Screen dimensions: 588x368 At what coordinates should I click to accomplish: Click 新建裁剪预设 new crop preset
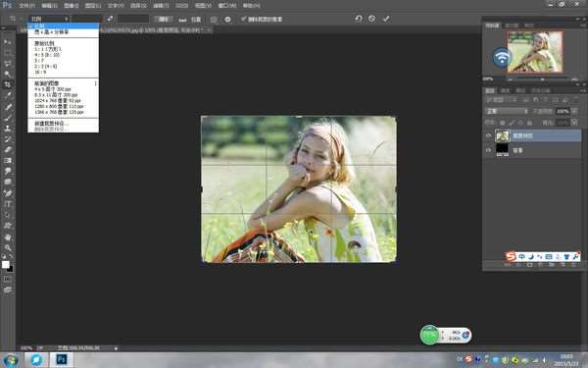coord(52,124)
